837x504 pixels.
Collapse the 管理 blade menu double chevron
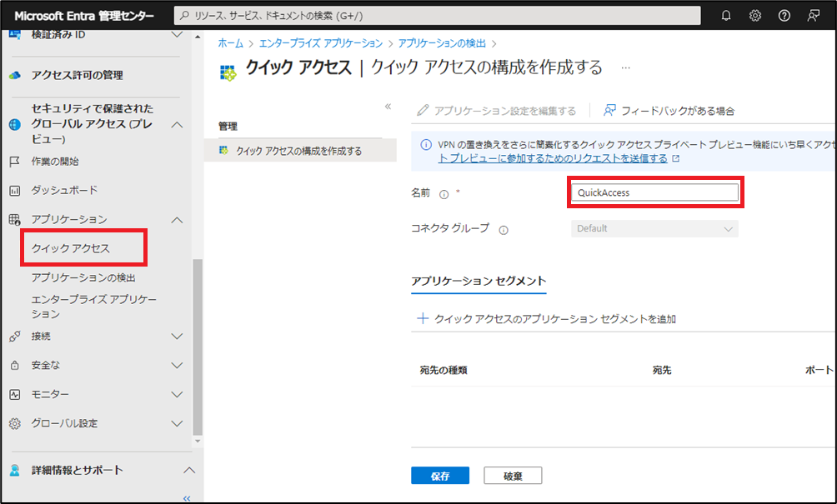click(388, 106)
